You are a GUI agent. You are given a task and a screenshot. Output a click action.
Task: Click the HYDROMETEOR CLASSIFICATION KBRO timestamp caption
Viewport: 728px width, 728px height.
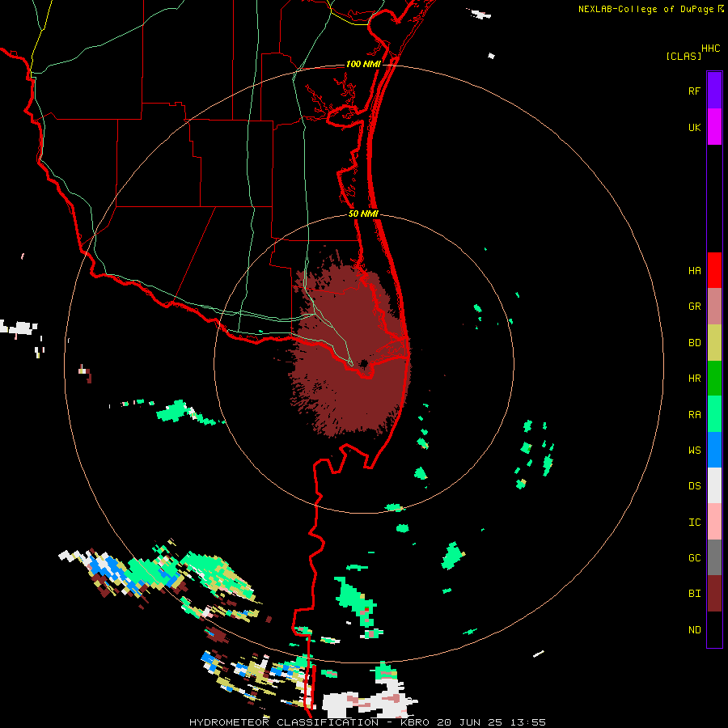367,722
